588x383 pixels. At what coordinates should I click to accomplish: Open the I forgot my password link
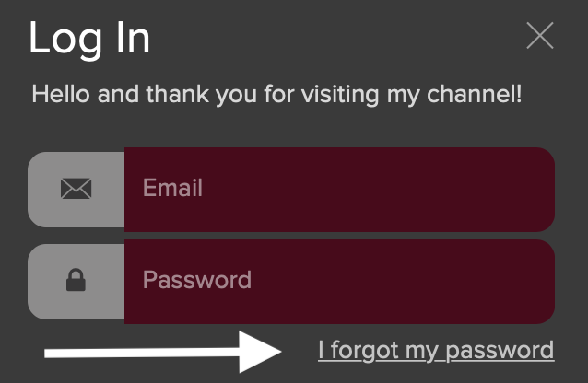(436, 351)
